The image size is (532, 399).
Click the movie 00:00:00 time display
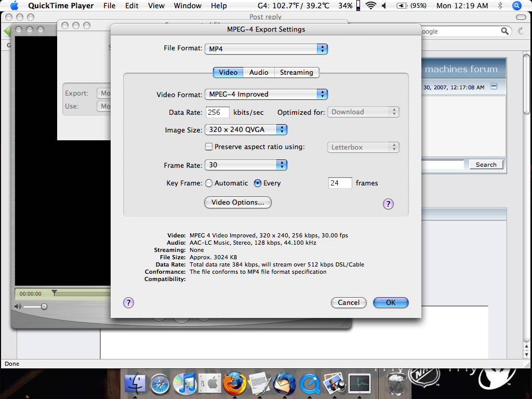point(31,294)
